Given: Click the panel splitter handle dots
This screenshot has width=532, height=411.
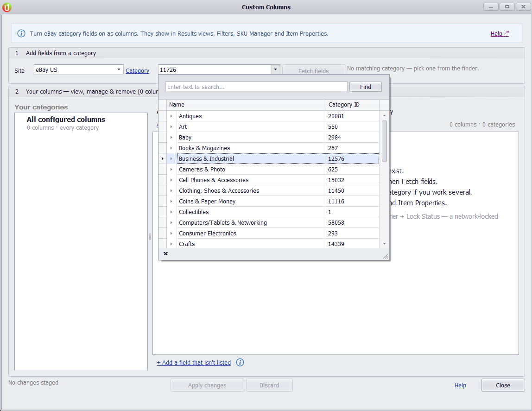Looking at the screenshot, I should 150,237.
